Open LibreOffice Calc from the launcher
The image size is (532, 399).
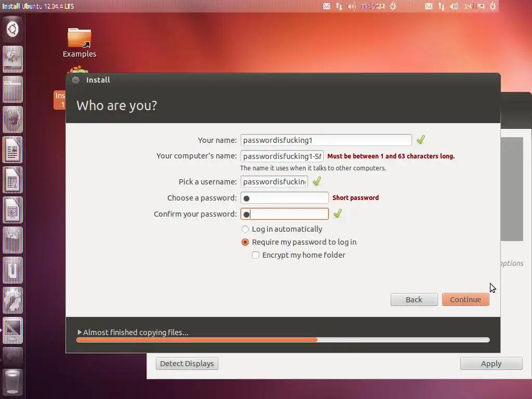coord(12,180)
